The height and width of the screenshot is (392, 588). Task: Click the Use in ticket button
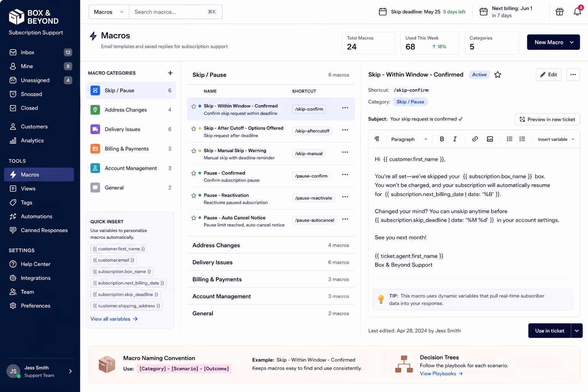pos(549,331)
